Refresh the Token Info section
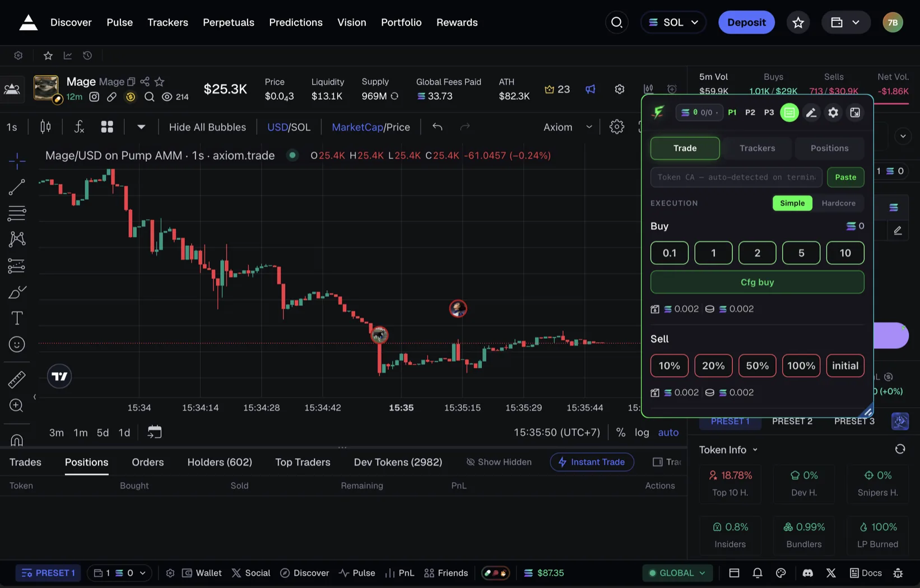This screenshot has width=920, height=588. [x=900, y=449]
